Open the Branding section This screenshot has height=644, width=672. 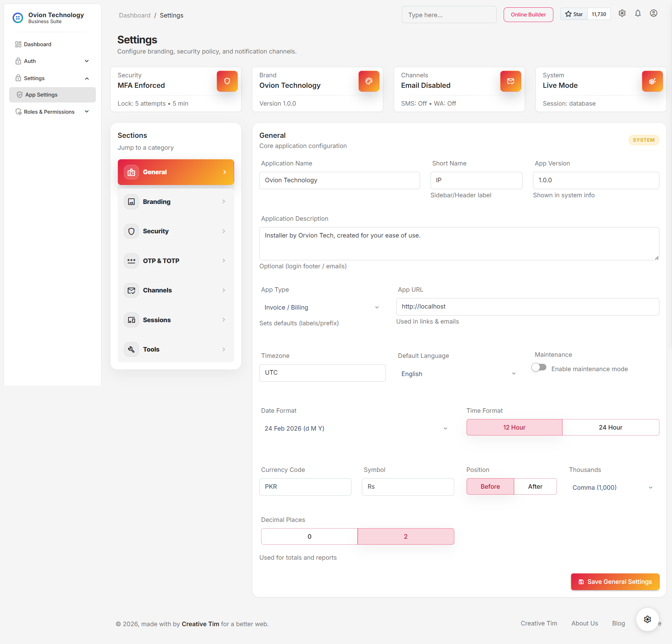(176, 201)
